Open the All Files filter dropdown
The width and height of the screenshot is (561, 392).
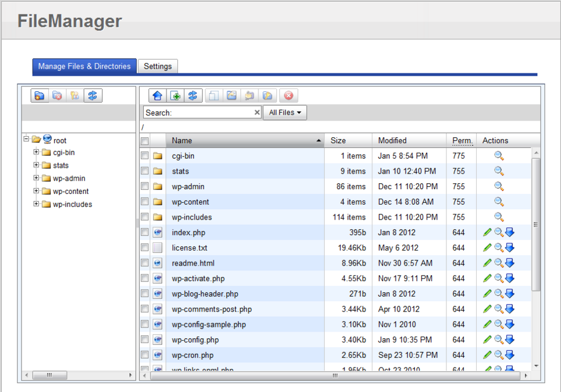click(x=285, y=113)
